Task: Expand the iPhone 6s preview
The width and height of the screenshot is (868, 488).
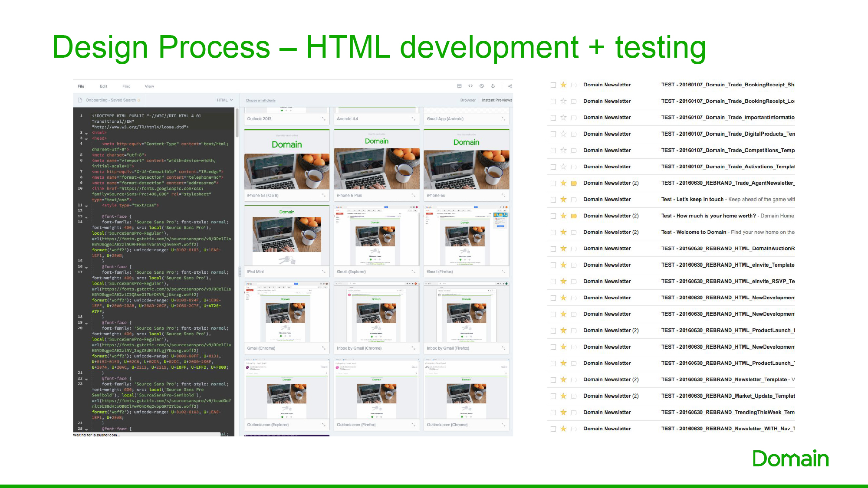Action: pyautogui.click(x=503, y=195)
